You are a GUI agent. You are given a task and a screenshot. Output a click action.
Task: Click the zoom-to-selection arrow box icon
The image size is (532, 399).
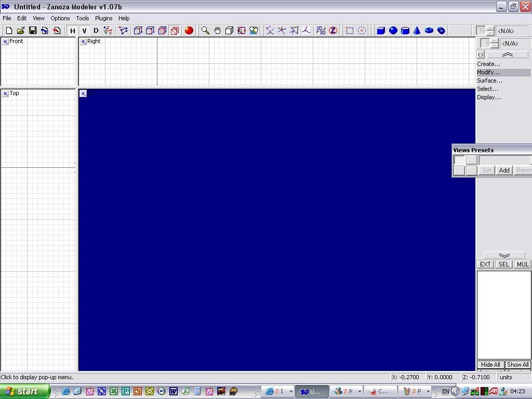point(241,31)
